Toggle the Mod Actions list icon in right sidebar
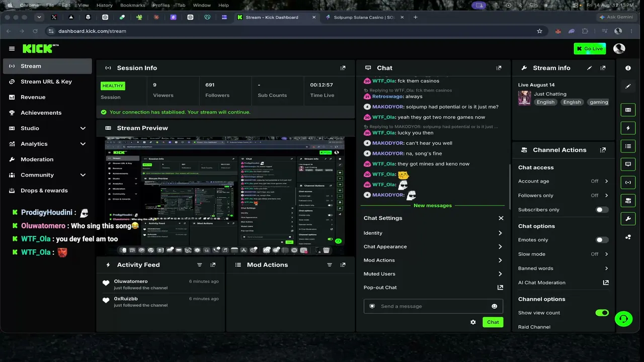Screen dimensions: 644x362 click(628, 146)
